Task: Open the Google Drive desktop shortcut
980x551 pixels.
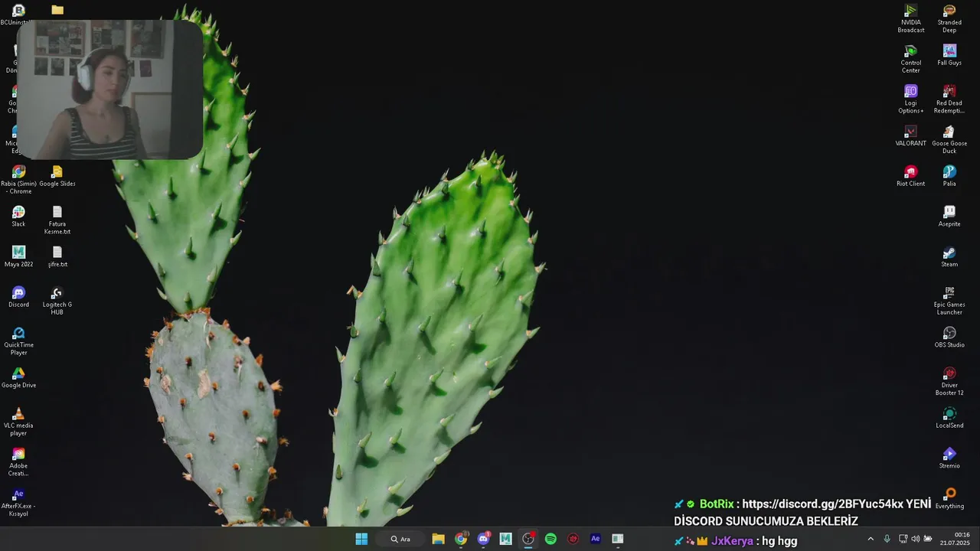Action: [x=18, y=377]
